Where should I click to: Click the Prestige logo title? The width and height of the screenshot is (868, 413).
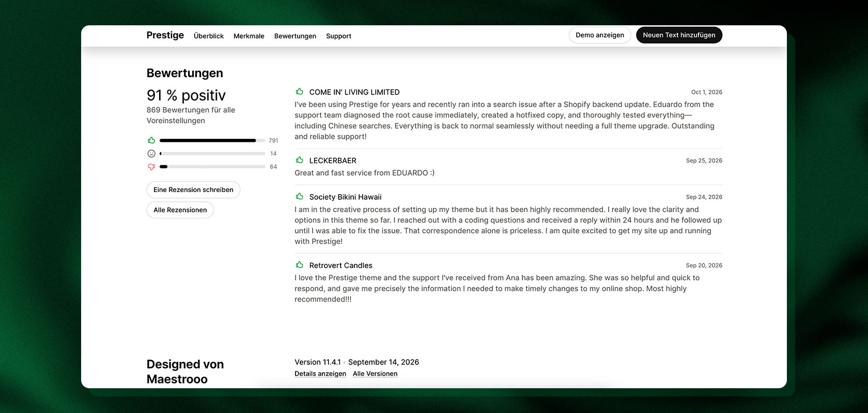pyautogui.click(x=165, y=35)
